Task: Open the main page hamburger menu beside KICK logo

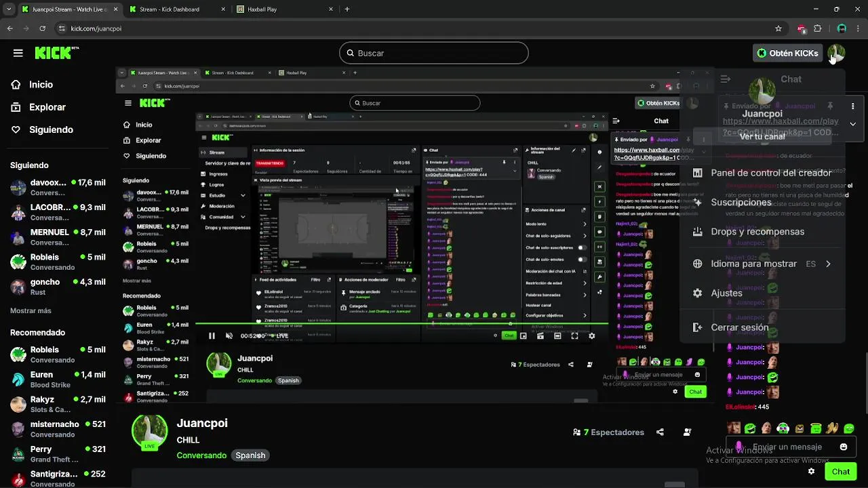Action: click(x=18, y=53)
